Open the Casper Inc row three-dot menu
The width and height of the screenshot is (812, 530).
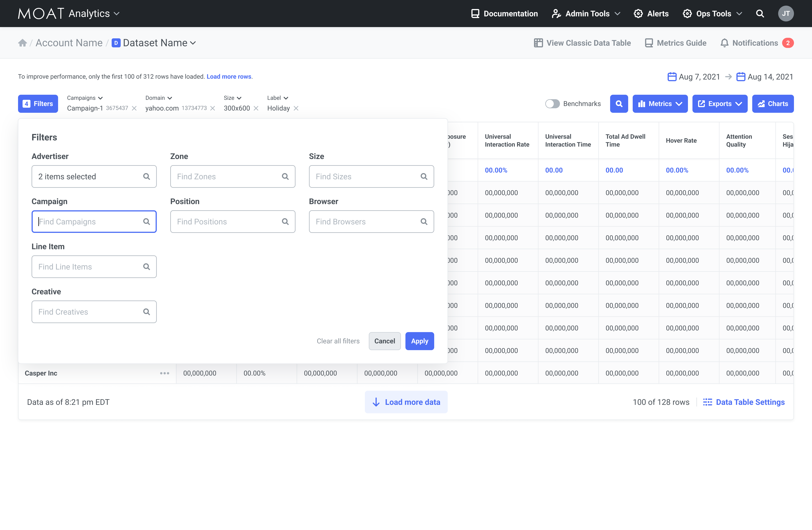164,373
